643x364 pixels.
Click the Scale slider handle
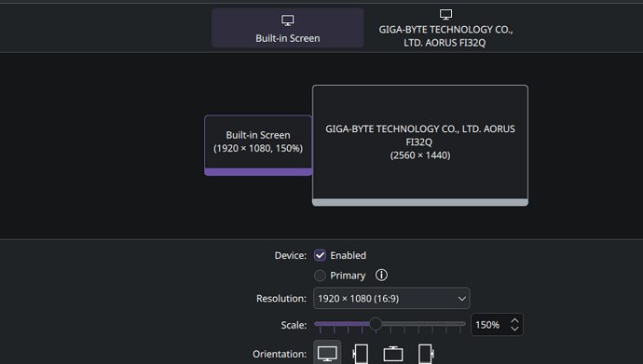click(376, 324)
